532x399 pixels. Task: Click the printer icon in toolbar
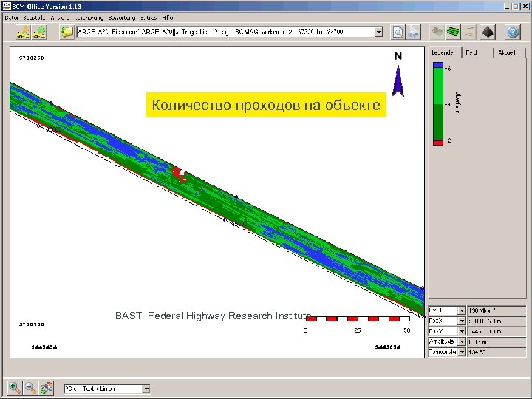(x=414, y=33)
